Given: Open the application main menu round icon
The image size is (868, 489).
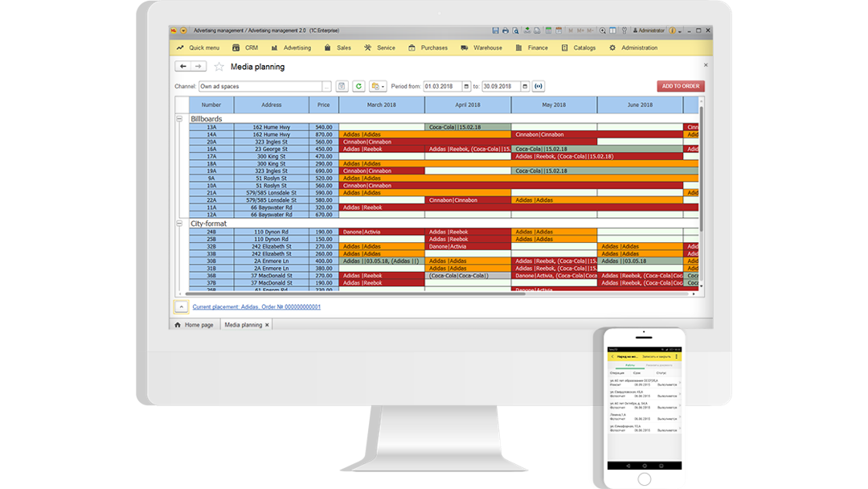Looking at the screenshot, I should coord(183,31).
